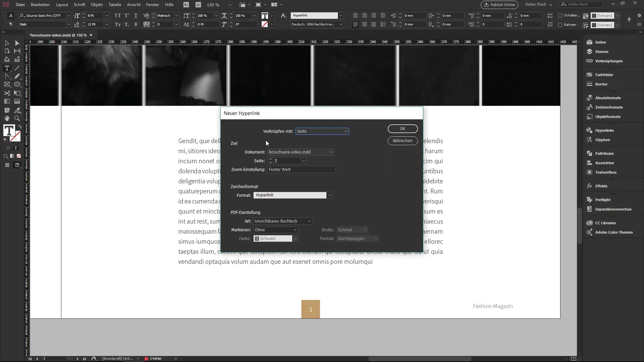
Task: Toggle all caps TT formatting
Action: point(117,15)
